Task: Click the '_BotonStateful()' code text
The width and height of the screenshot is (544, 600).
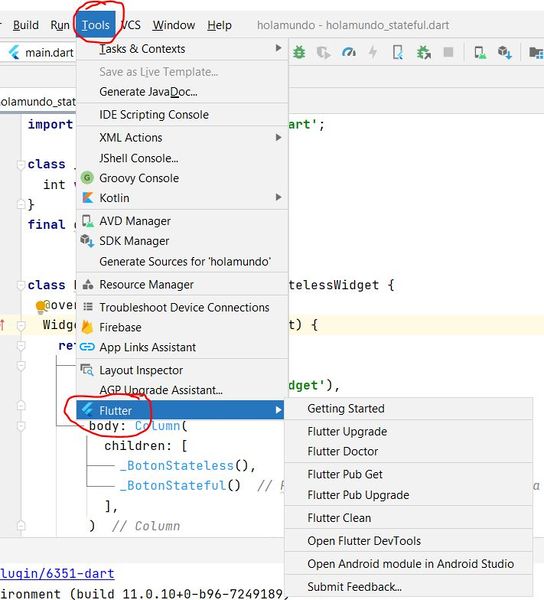Action: click(x=180, y=485)
